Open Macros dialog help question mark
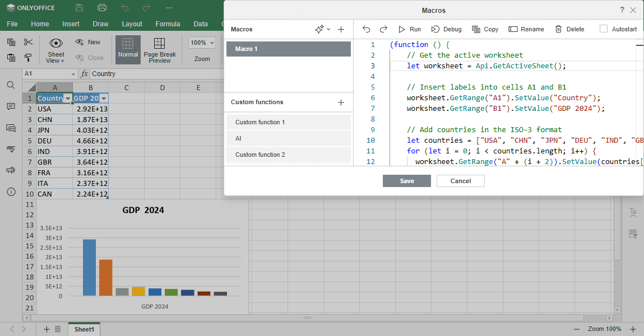644x336 pixels. click(622, 10)
